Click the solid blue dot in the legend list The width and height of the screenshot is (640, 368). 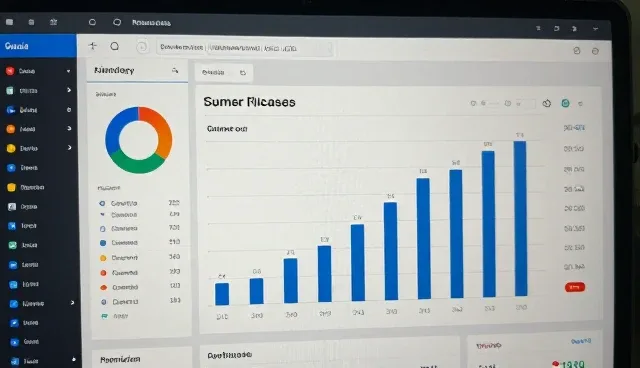pyautogui.click(x=103, y=243)
